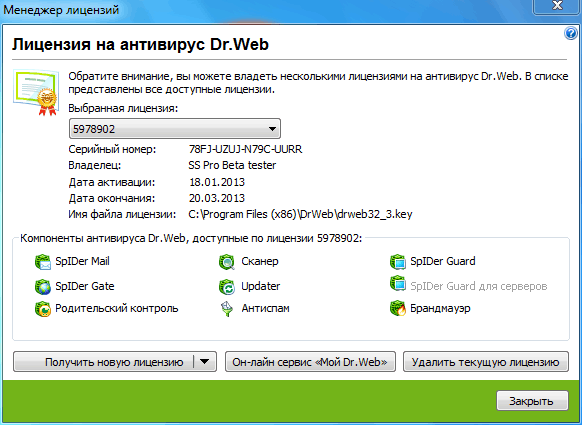The height and width of the screenshot is (425, 582).
Task: Click the SpIDer Gate label
Action: pos(85,286)
